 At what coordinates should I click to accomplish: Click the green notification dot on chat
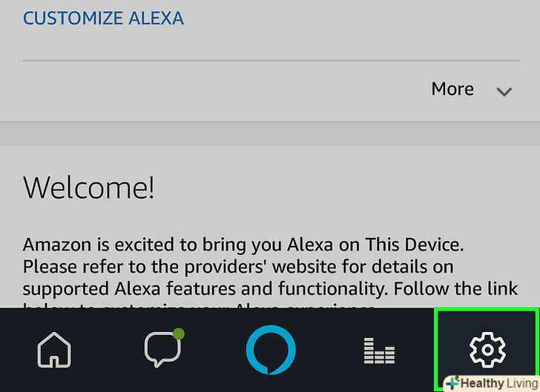point(178,334)
